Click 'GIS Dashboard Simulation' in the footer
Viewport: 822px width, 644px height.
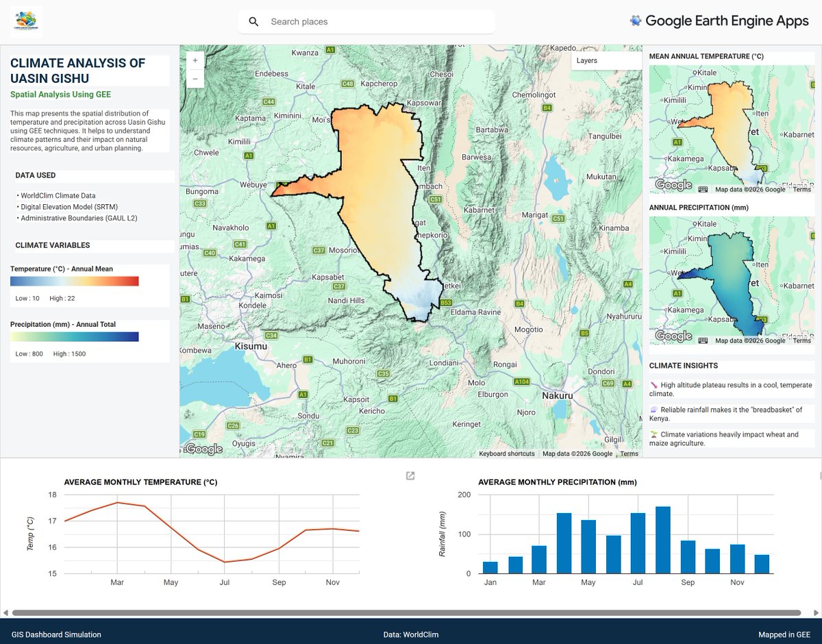56,634
